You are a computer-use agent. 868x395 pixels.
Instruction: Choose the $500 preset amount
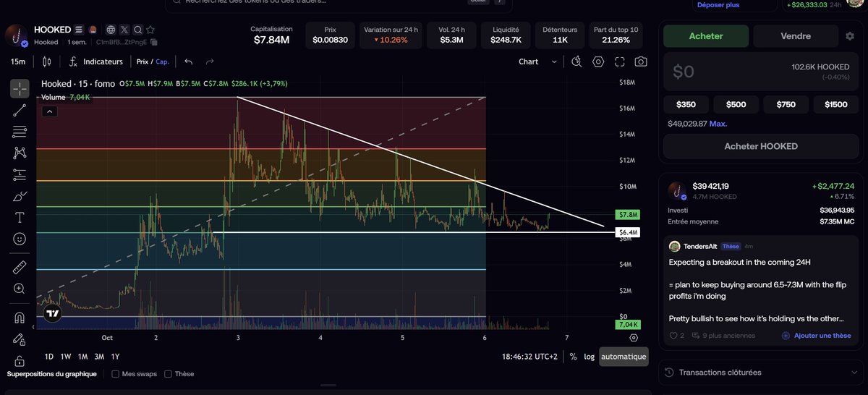click(x=736, y=104)
